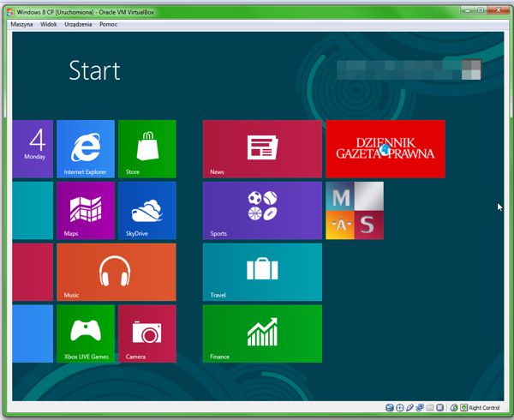Open the Xbox LIVE Games tile
The image size is (514, 420).
tap(86, 333)
